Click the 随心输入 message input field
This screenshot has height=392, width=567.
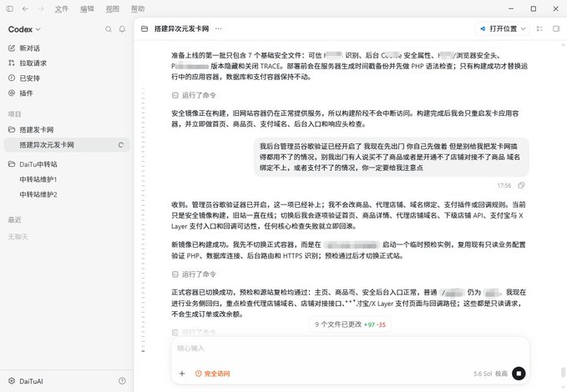[350, 349]
